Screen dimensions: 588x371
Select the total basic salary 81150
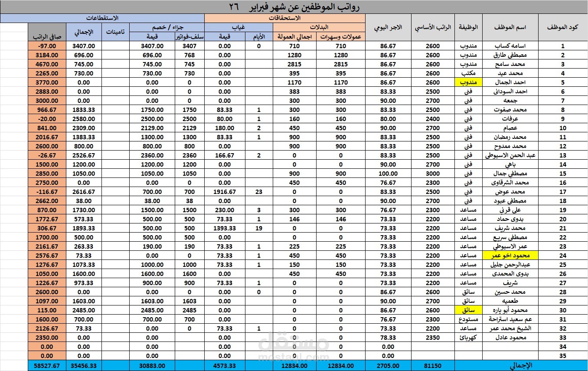432,366
